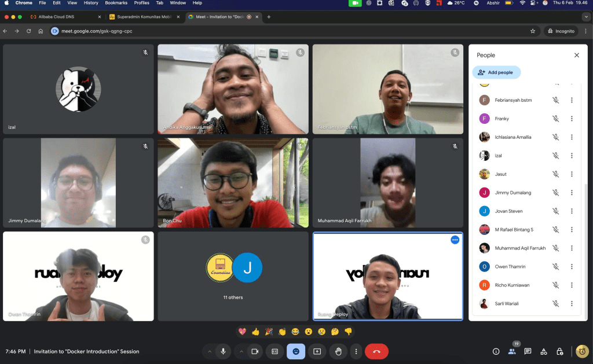Send the thumbs up emoji reaction
Screen dimensions: 593x364
255,332
